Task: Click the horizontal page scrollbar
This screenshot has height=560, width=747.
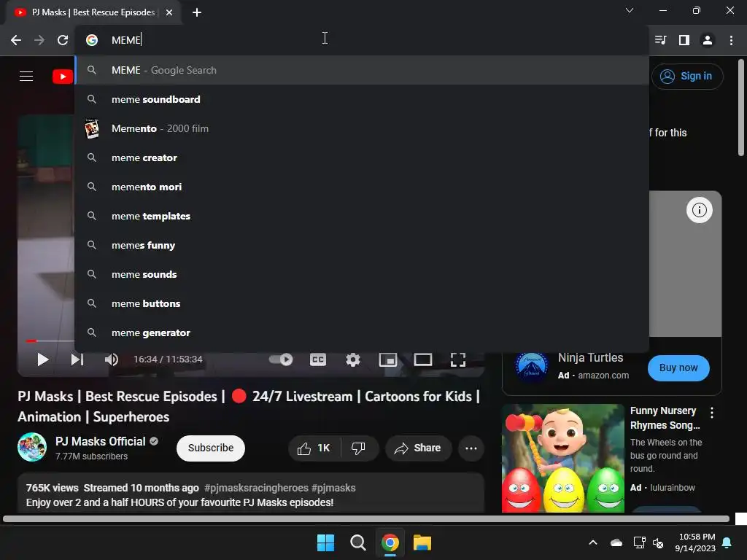Action: (366, 518)
